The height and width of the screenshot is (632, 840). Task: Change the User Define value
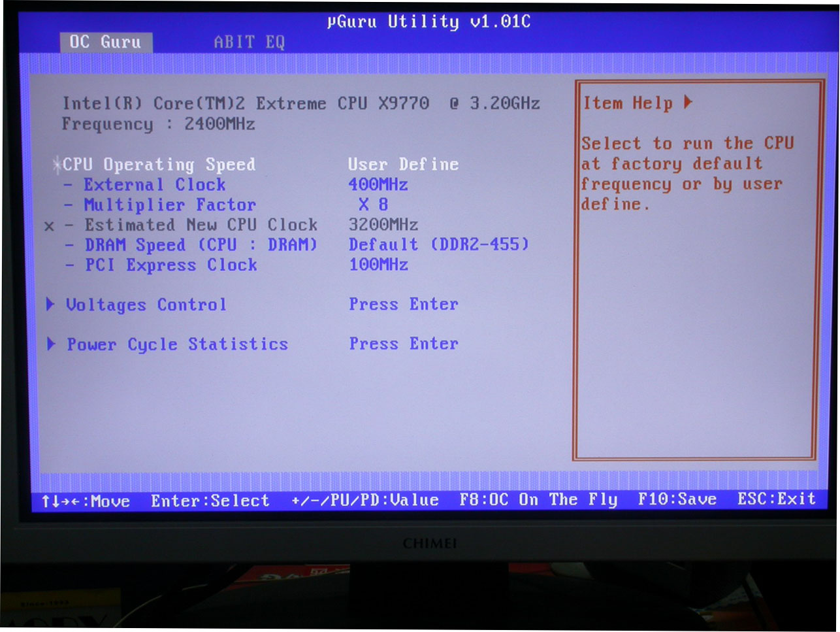tap(403, 164)
